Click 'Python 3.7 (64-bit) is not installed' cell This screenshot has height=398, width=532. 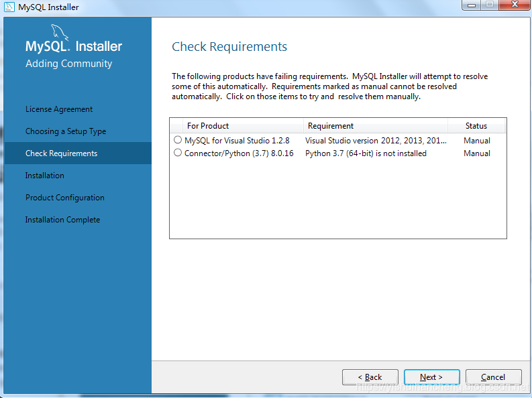(x=366, y=153)
